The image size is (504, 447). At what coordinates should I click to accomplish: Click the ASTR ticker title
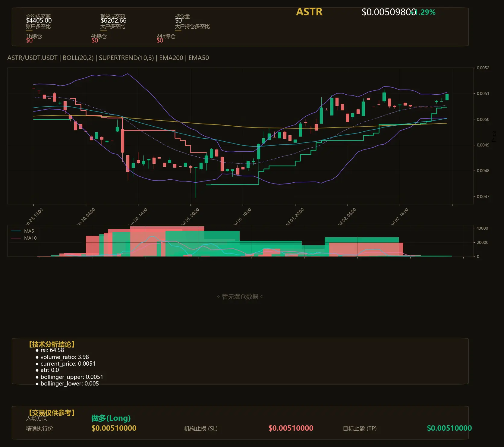309,12
